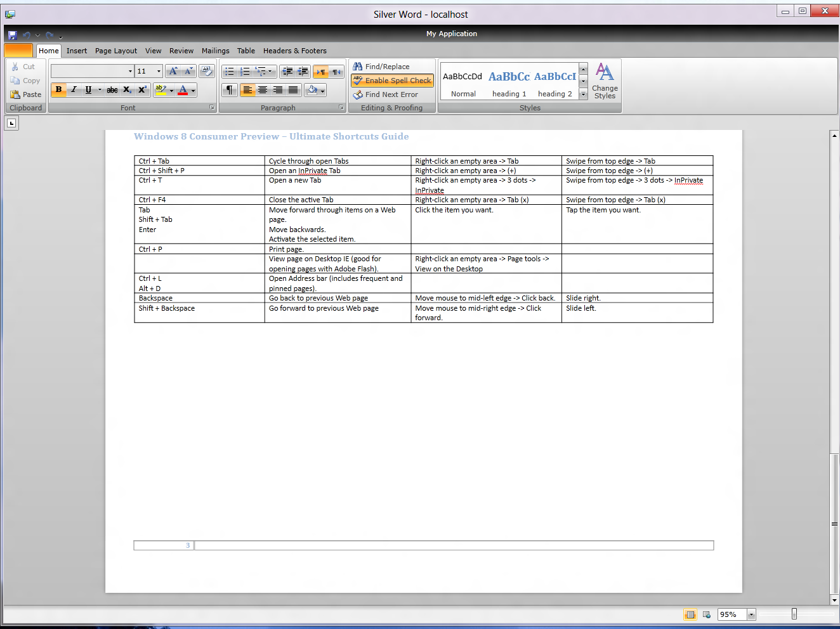The image size is (840, 629).
Task: Find the next spelling error
Action: (386, 94)
